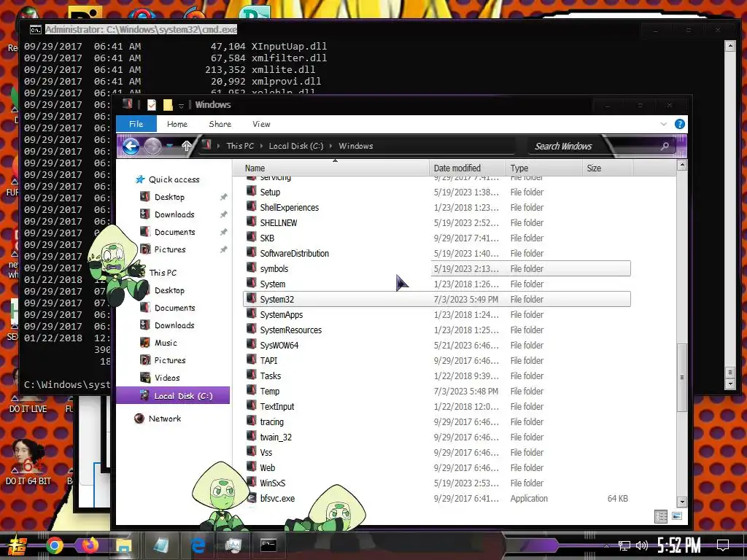
Task: Open Firefox from the taskbar
Action: coord(89,545)
